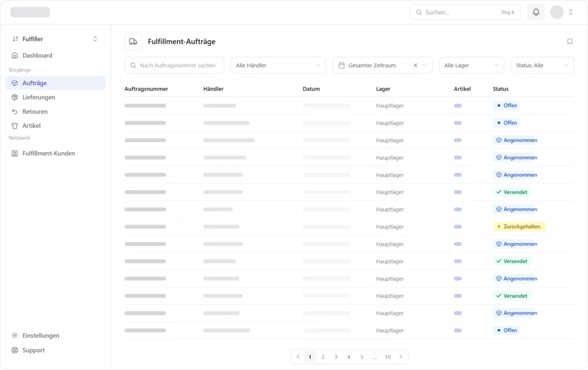Viewport: 588px width, 370px height.
Task: Click the Status column header
Action: pos(501,89)
